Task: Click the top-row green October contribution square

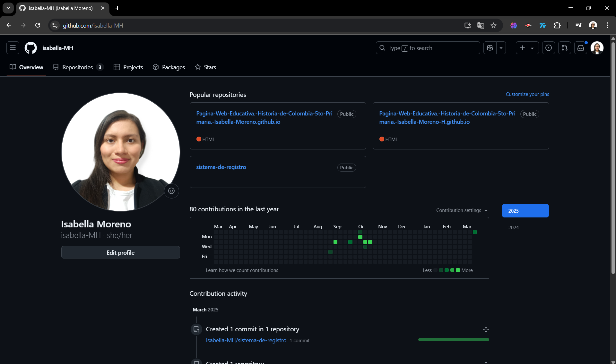Action: pyautogui.click(x=360, y=232)
